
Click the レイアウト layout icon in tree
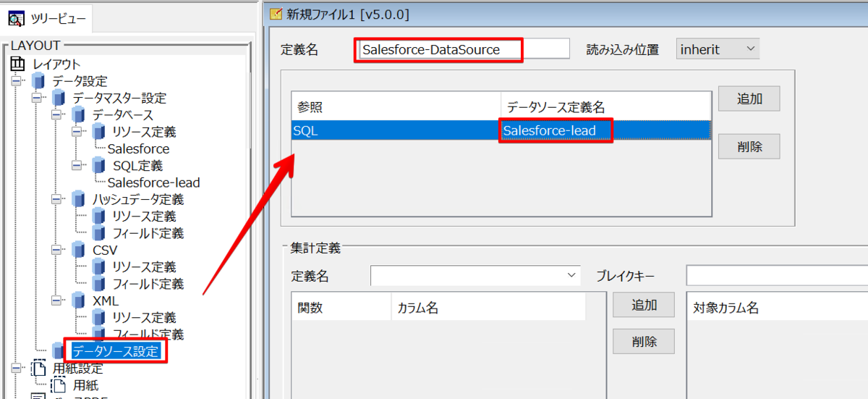click(17, 64)
